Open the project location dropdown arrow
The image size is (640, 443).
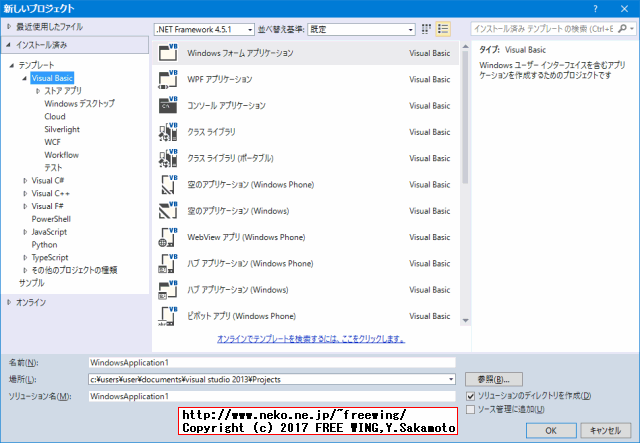451,379
